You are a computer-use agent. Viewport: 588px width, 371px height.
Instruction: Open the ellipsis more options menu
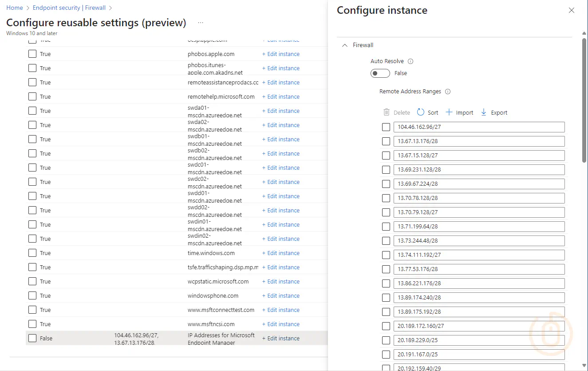pyautogui.click(x=201, y=23)
